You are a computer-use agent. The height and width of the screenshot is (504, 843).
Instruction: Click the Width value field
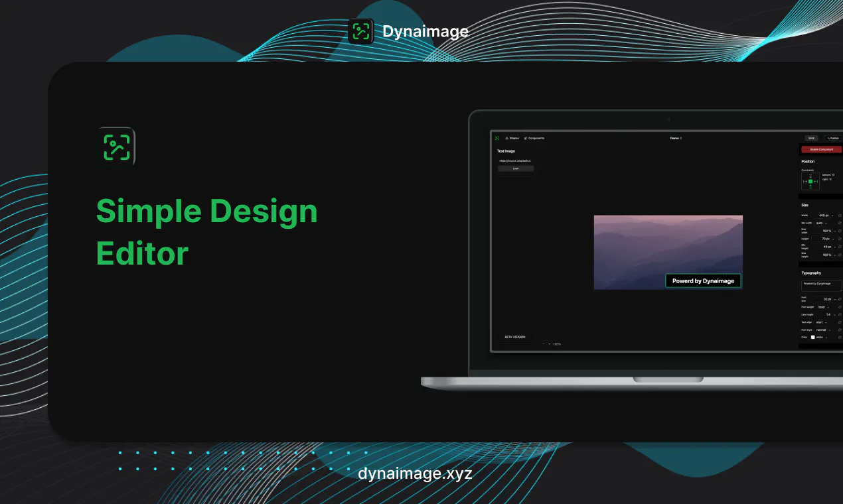click(820, 216)
